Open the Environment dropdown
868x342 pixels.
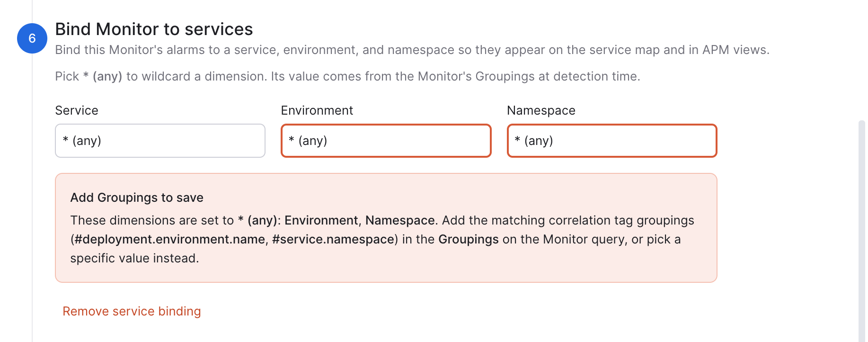[x=386, y=141]
